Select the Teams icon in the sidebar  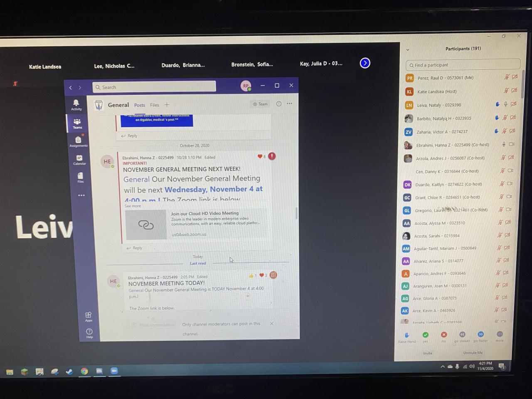coord(77,123)
